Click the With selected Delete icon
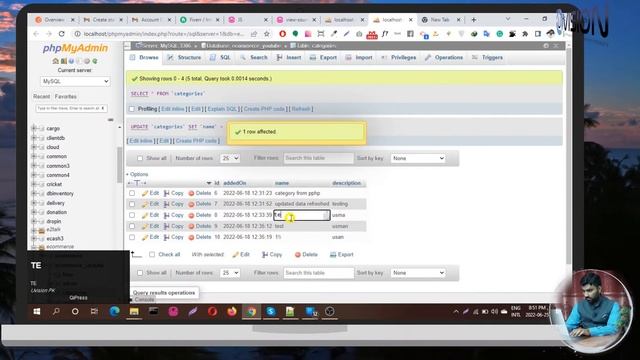 [298, 255]
